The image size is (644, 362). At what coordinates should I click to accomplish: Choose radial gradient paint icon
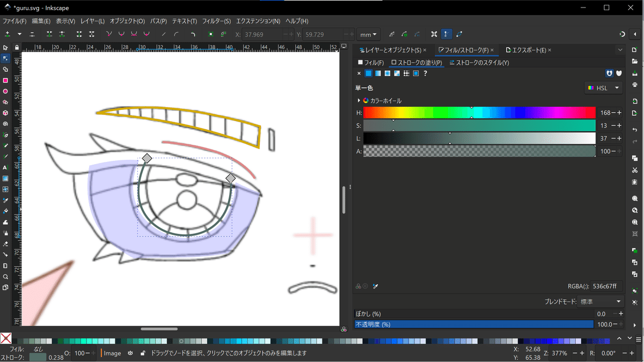coord(387,73)
